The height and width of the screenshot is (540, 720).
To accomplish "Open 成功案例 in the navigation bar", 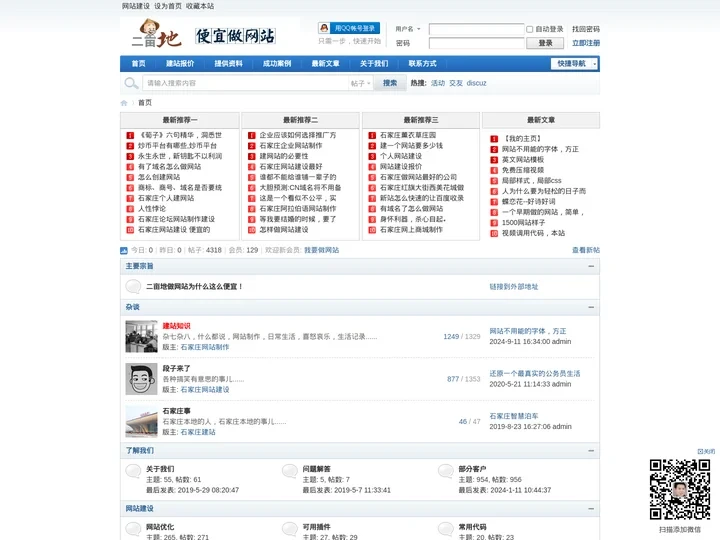I will (x=277, y=63).
